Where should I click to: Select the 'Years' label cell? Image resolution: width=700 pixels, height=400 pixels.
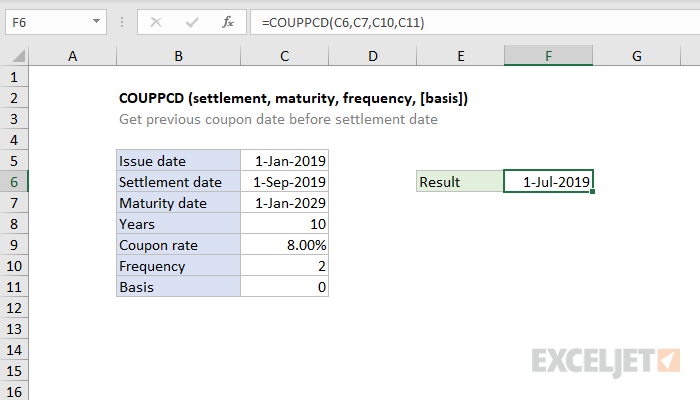point(178,224)
